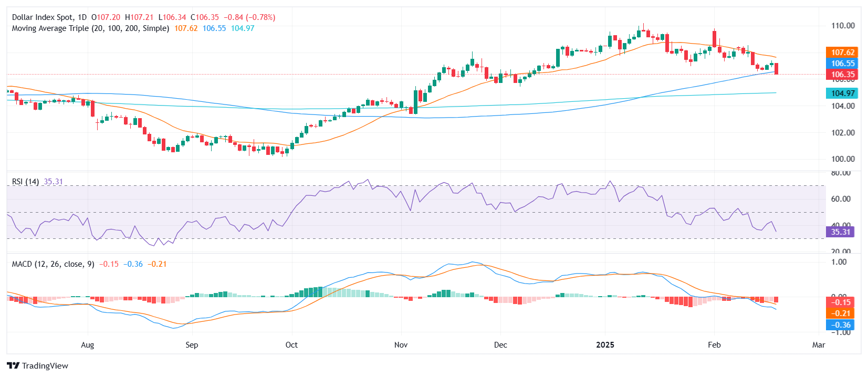Click the red 106.35 current price tag
Image resolution: width=868 pixels, height=377 pixels.
[842, 75]
